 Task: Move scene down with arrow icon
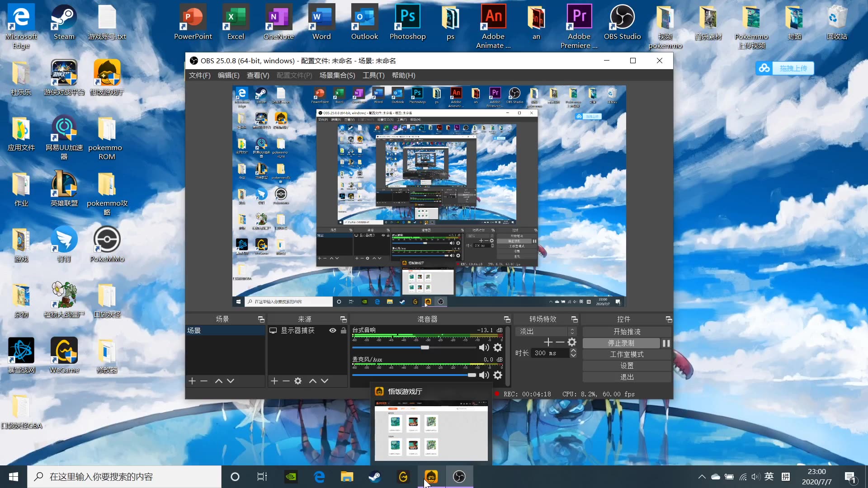[231, 381]
